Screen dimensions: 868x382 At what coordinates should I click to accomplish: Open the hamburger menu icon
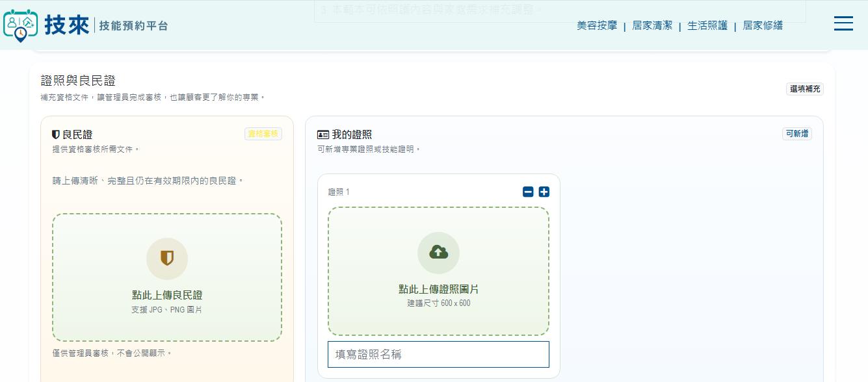tap(843, 23)
